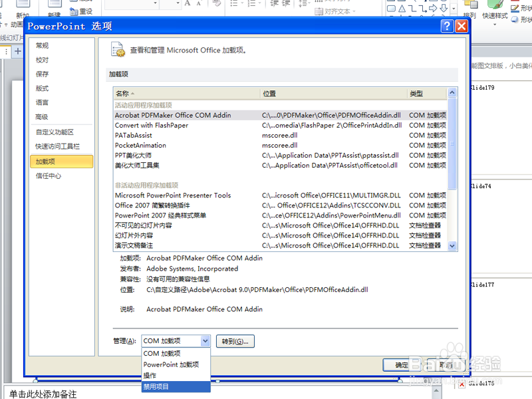Click 单击此处添加备注 notes area
The width and height of the screenshot is (532, 399).
(x=43, y=394)
